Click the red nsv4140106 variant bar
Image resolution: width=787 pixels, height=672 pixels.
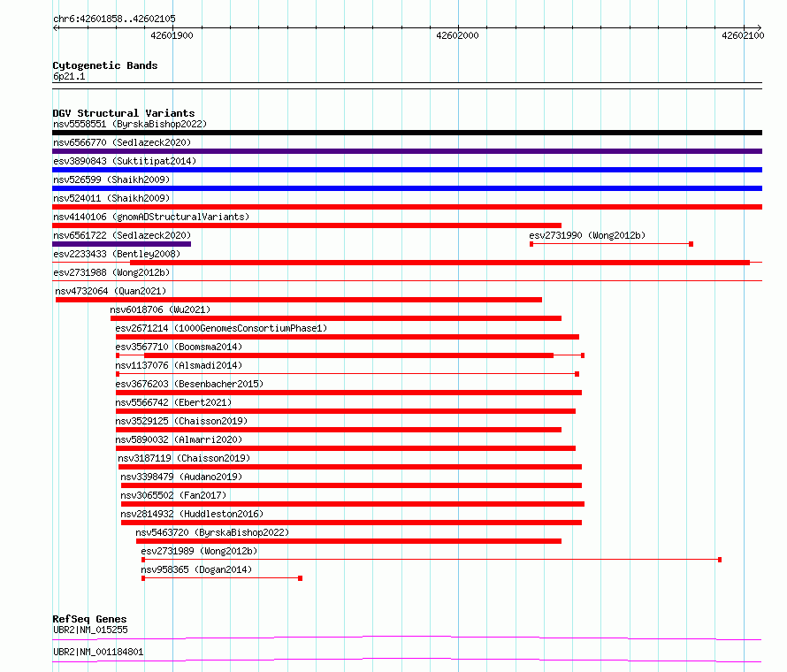(x=307, y=225)
